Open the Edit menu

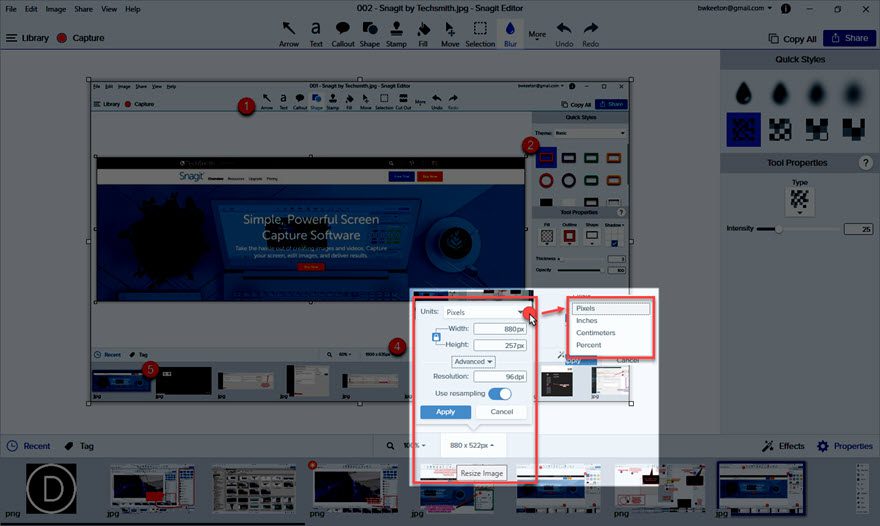[31, 9]
